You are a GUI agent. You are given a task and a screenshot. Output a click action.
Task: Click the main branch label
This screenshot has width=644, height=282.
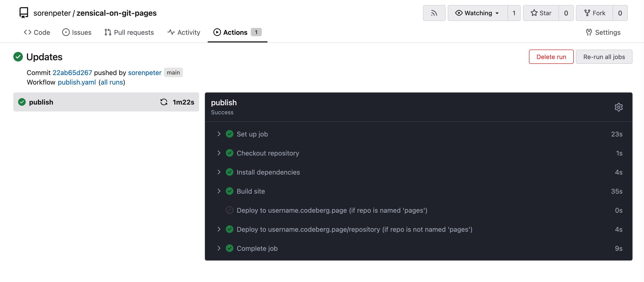point(173,72)
